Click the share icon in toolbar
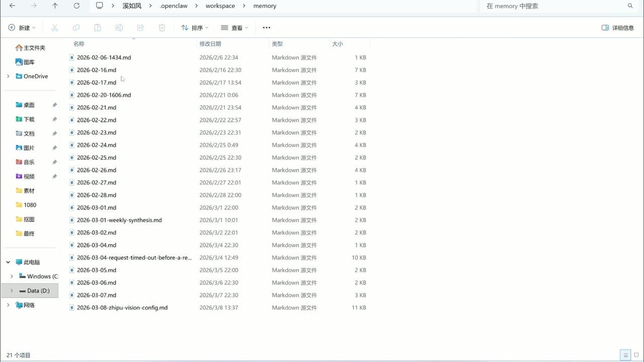 (x=140, y=28)
